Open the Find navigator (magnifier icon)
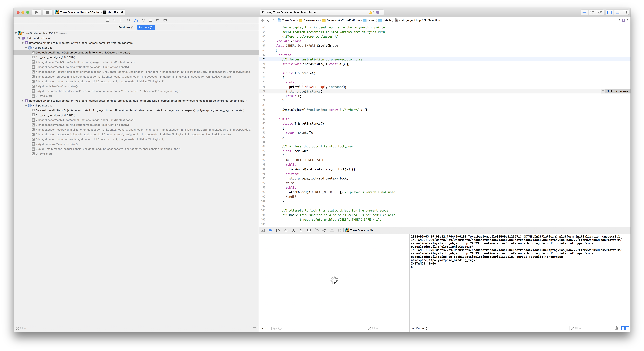Viewport: 644px width, 351px height. tap(129, 20)
